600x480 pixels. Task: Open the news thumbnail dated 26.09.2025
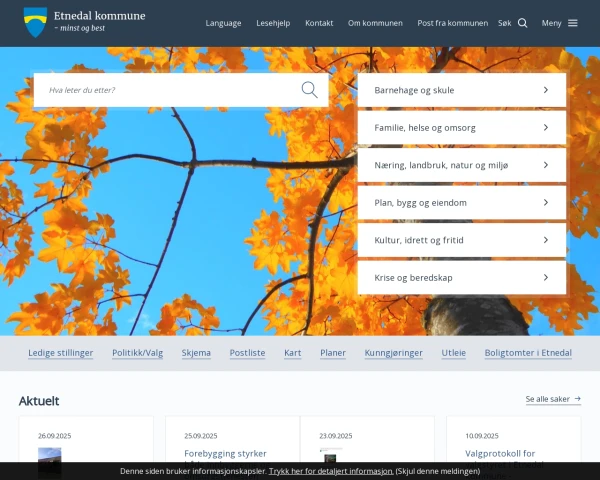pyautogui.click(x=50, y=461)
